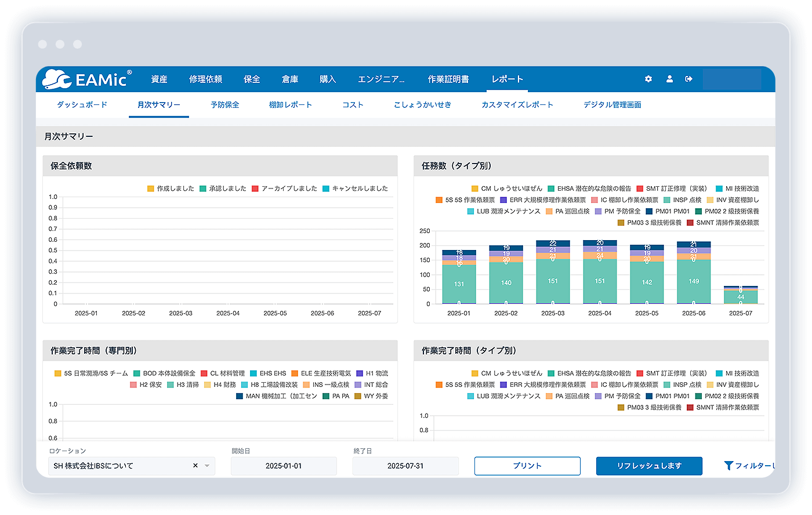
Task: Switch to the 予防保全 tab
Action: pos(225,105)
